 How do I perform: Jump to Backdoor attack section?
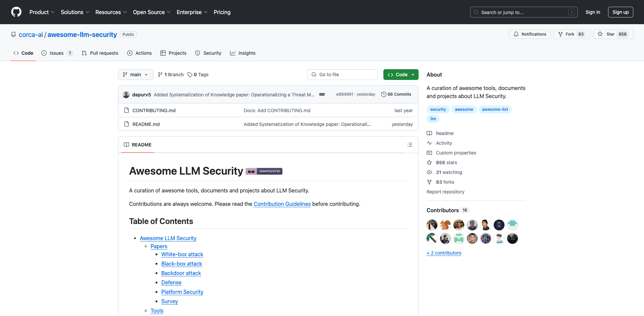click(x=181, y=273)
